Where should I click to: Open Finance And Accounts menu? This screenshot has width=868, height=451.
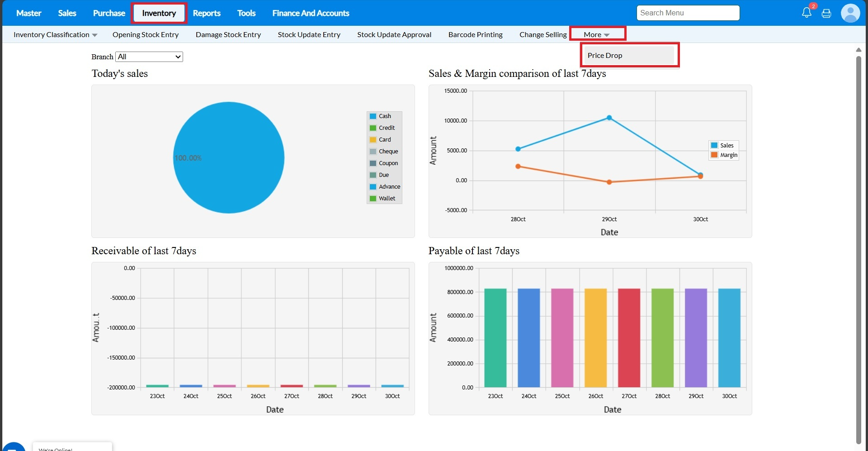tap(311, 13)
